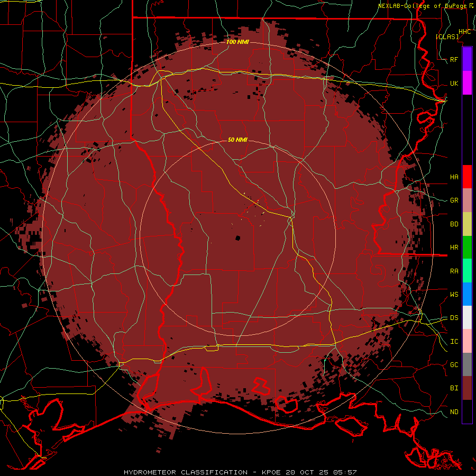Click the 'ND' legend label

[454, 412]
